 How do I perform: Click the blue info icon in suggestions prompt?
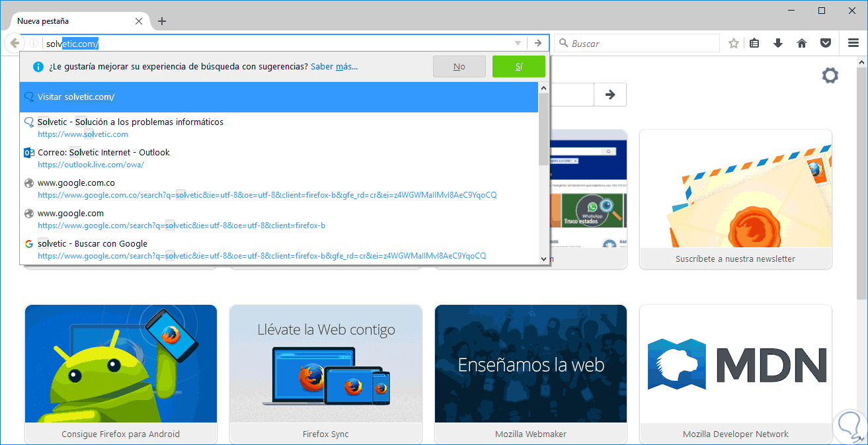38,67
